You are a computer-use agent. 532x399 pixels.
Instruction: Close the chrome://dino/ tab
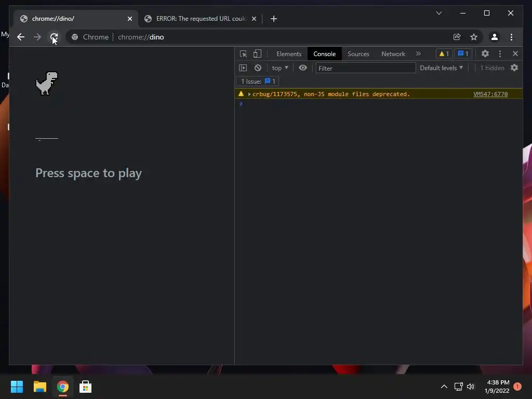click(x=129, y=19)
